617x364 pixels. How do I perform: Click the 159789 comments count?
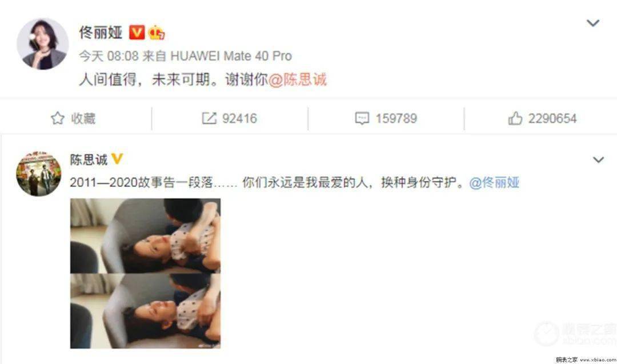(x=396, y=118)
